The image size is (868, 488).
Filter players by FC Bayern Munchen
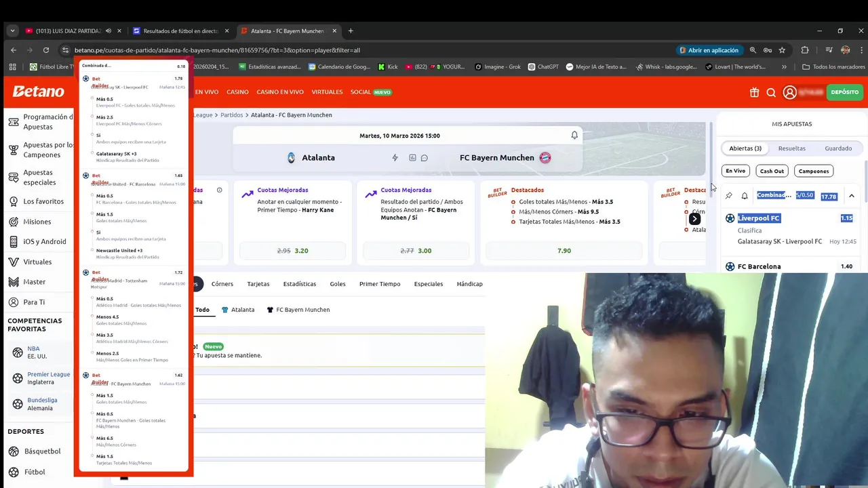298,310
